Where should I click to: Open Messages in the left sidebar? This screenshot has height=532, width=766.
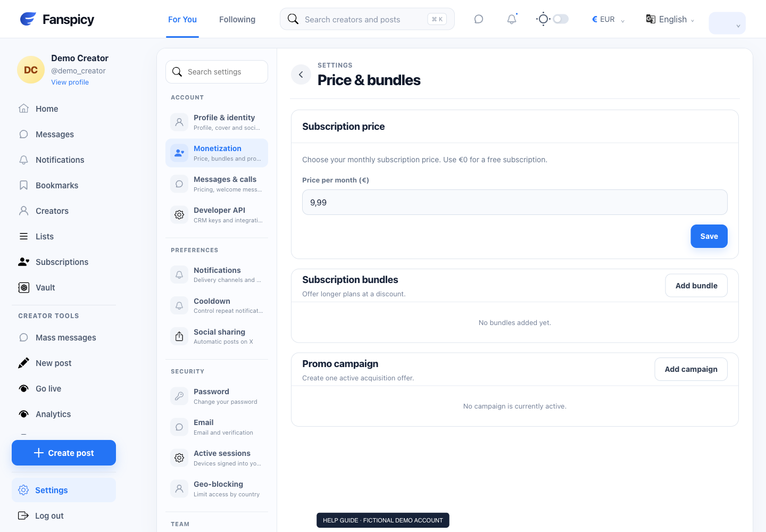pos(64,134)
